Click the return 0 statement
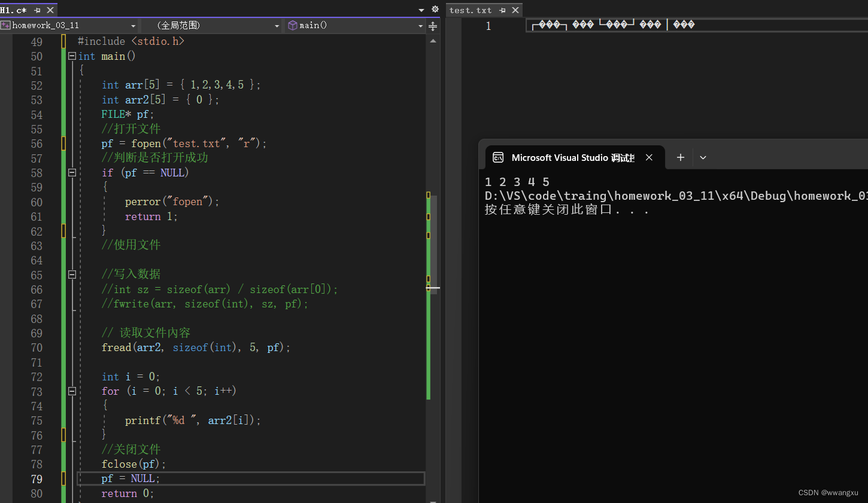 128,493
